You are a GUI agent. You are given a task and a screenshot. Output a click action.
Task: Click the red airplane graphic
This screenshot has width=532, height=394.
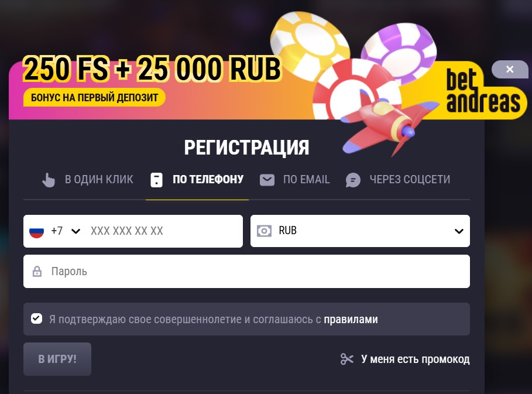pos(387,125)
